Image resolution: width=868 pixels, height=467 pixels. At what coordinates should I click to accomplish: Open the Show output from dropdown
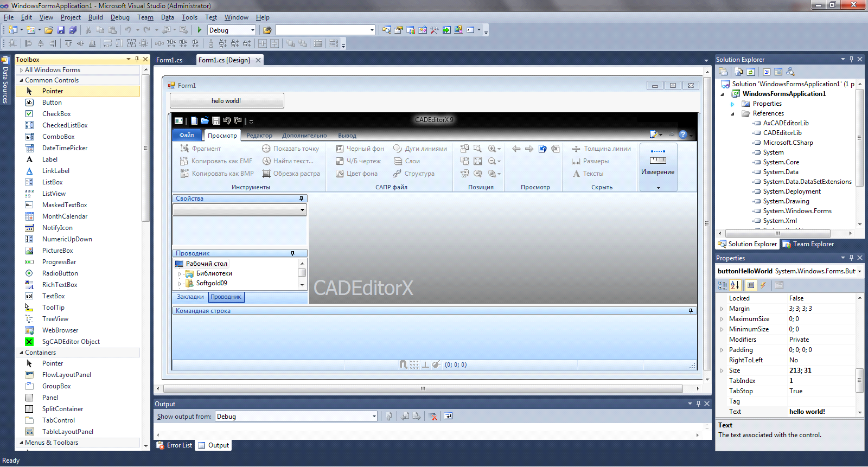(x=374, y=416)
